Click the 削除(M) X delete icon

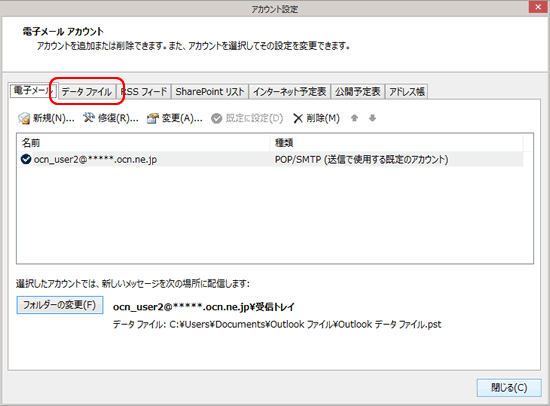298,119
